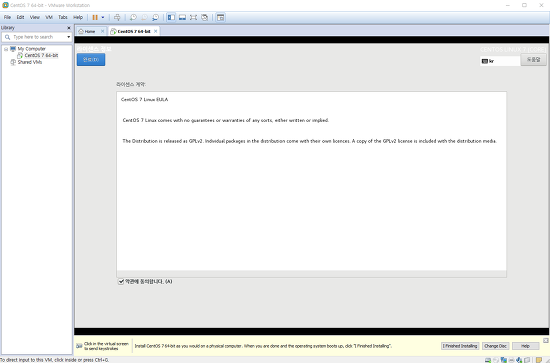This screenshot has height=363, width=550.
Task: Toggle the console view icon
Action: pyautogui.click(x=220, y=17)
